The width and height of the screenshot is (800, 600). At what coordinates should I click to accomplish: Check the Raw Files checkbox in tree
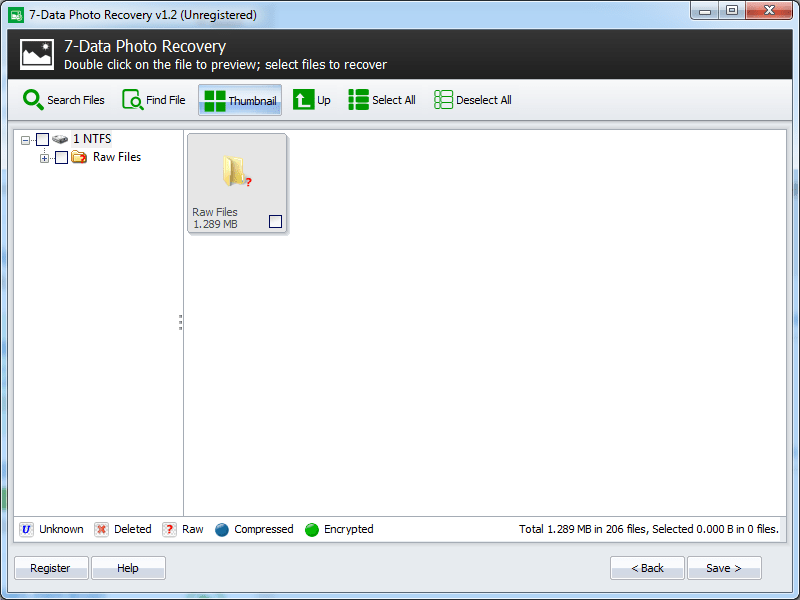point(61,157)
